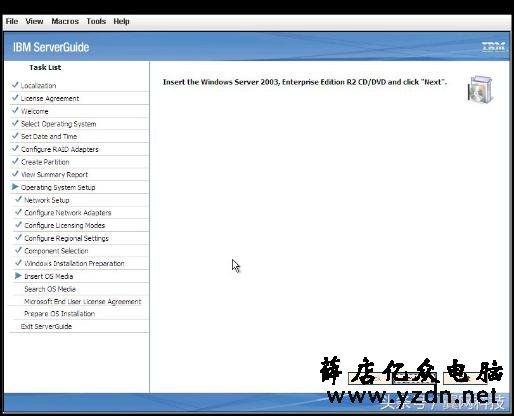The width and height of the screenshot is (515, 416).
Task: Select Microsoft End User License Agreement
Action: point(83,302)
